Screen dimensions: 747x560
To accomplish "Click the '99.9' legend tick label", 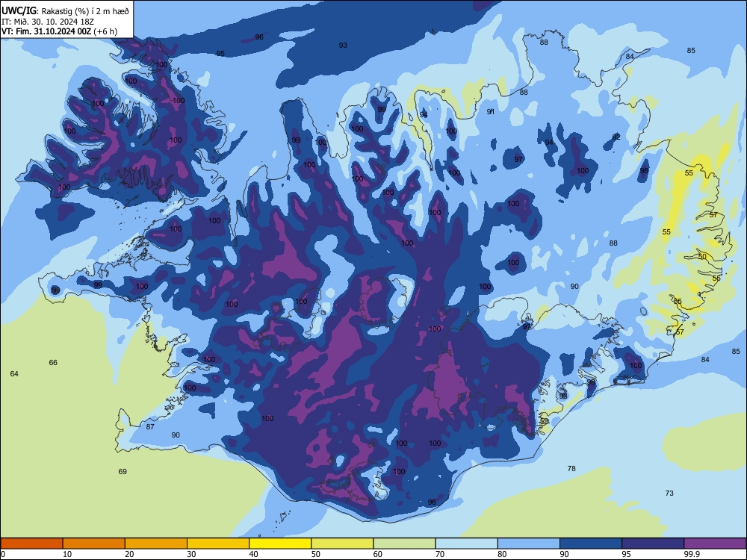I will click(x=692, y=554).
